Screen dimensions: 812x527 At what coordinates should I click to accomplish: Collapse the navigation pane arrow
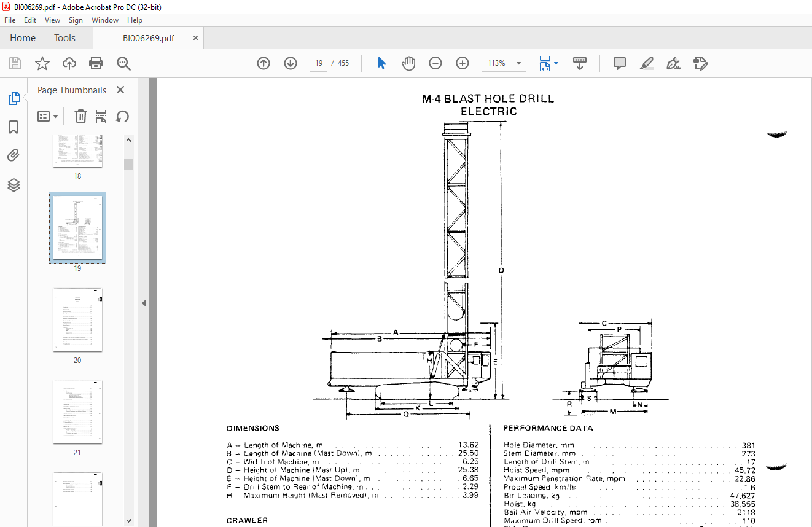(144, 303)
